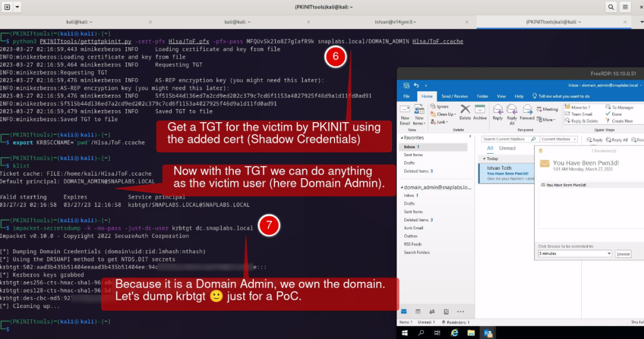The height and width of the screenshot is (339, 644).
Task: Open the Windows Start menu
Action: coord(404,333)
